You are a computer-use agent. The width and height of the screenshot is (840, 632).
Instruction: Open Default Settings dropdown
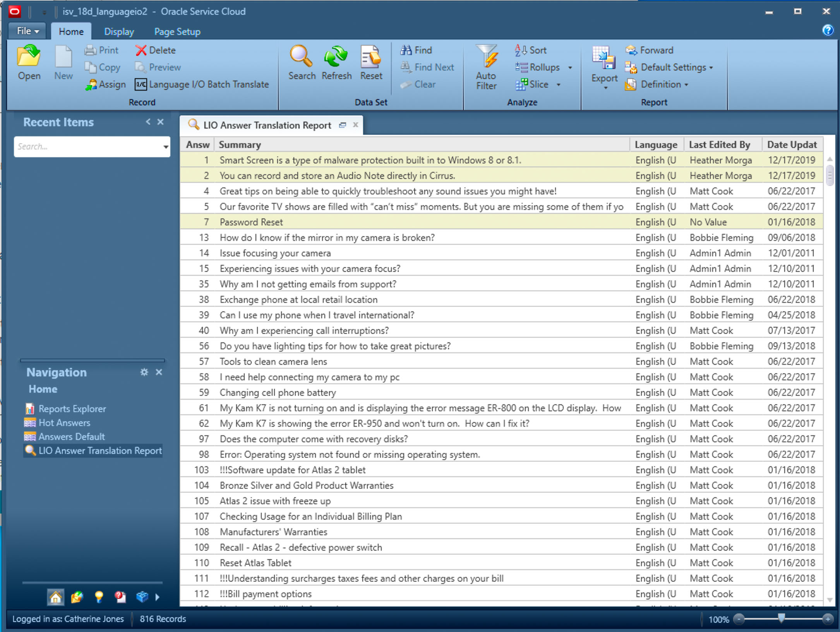coord(669,67)
